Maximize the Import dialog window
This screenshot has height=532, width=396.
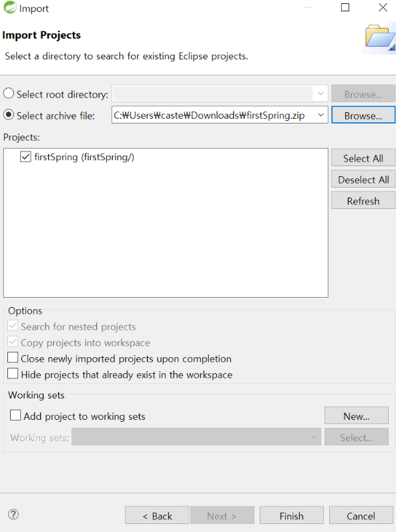[345, 7]
